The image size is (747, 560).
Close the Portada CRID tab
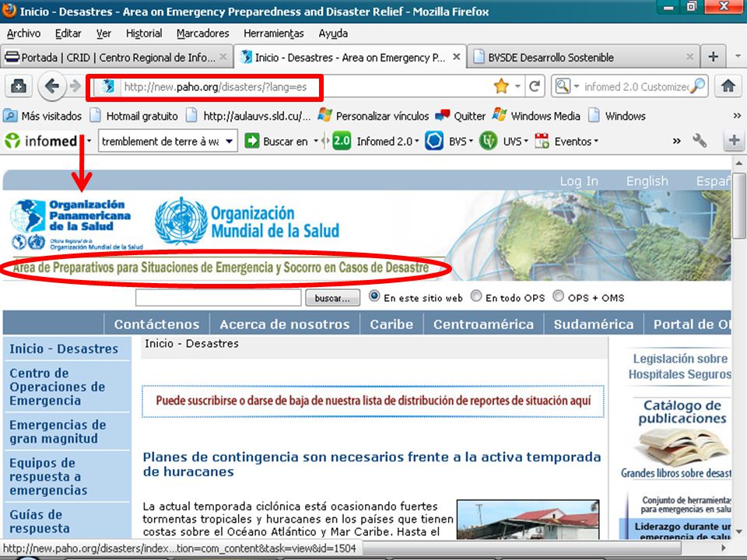coord(223,57)
